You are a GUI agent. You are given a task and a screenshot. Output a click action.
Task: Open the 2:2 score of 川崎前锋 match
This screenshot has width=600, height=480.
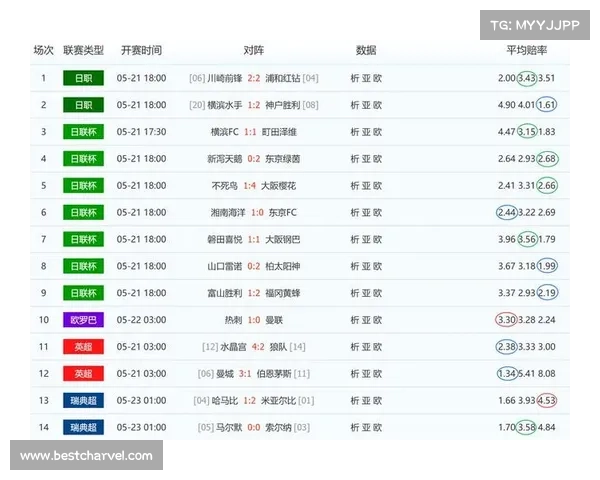coord(254,78)
